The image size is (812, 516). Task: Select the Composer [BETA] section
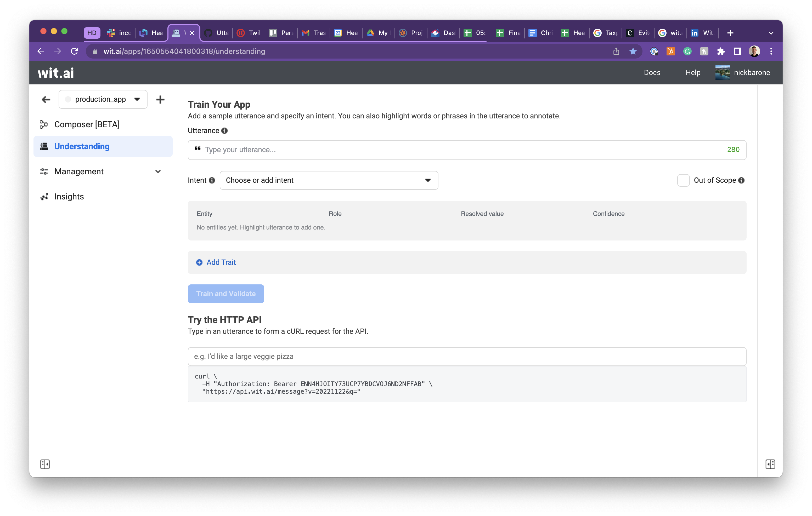87,124
